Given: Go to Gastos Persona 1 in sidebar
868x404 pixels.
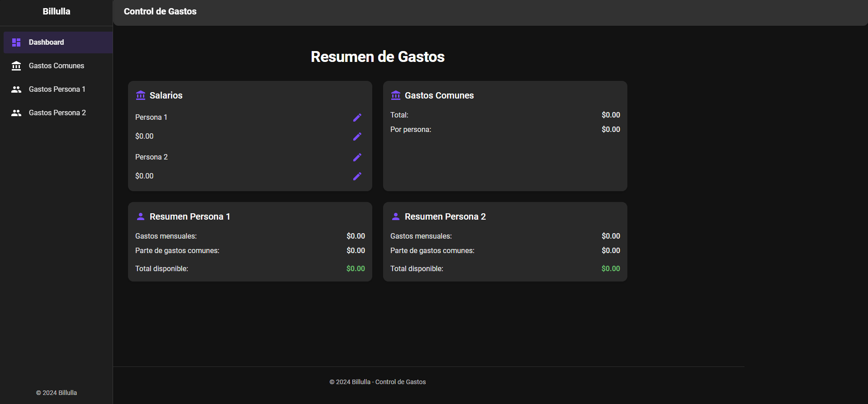Looking at the screenshot, I should [x=57, y=89].
